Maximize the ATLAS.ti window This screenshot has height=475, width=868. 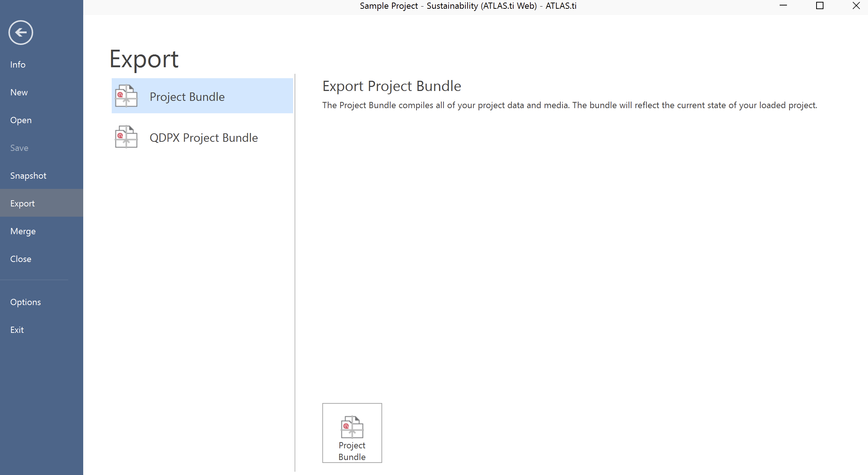click(x=820, y=6)
